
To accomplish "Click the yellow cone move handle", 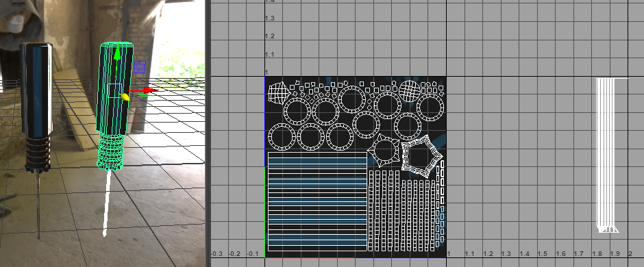I will coord(125,97).
